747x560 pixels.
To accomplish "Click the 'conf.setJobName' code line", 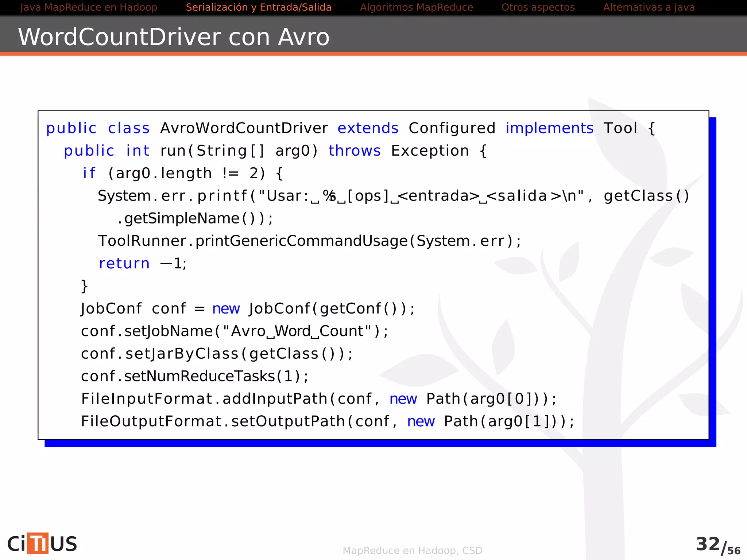I will (235, 331).
